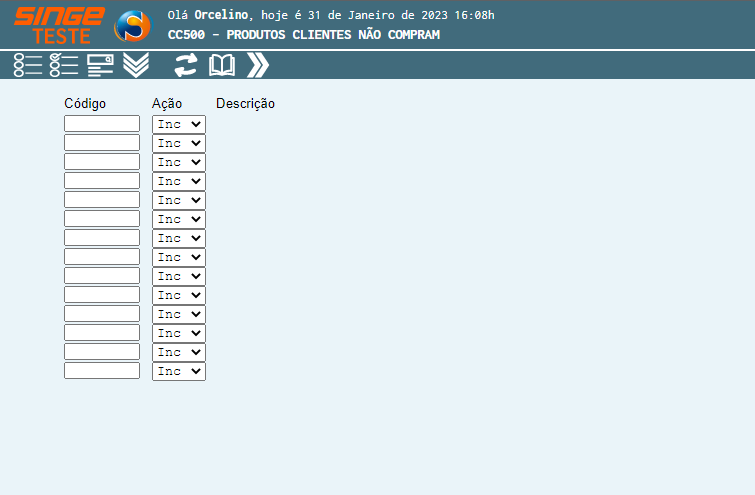Open the manual book icon
This screenshot has width=755, height=495.
[x=221, y=66]
